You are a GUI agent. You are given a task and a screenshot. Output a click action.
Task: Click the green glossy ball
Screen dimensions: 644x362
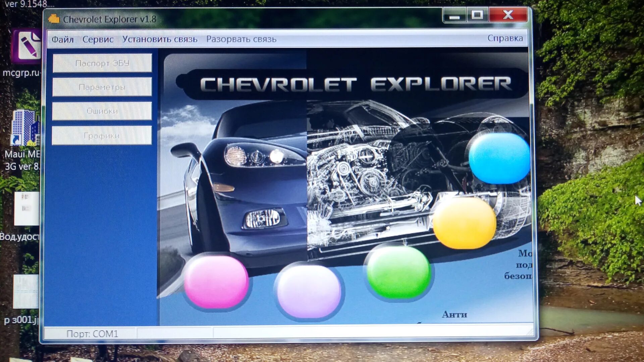(398, 271)
